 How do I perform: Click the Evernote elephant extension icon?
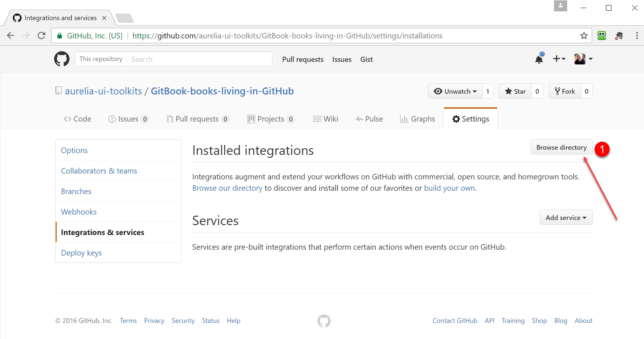coord(619,36)
